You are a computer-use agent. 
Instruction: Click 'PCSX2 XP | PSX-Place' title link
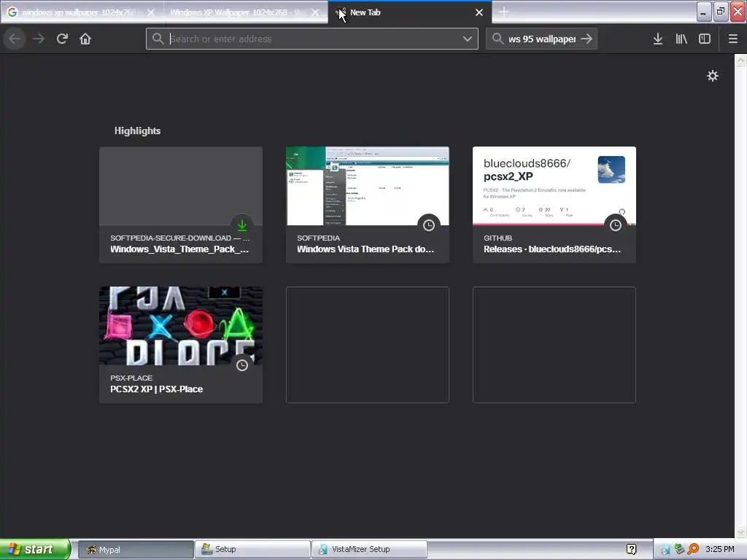pos(156,389)
